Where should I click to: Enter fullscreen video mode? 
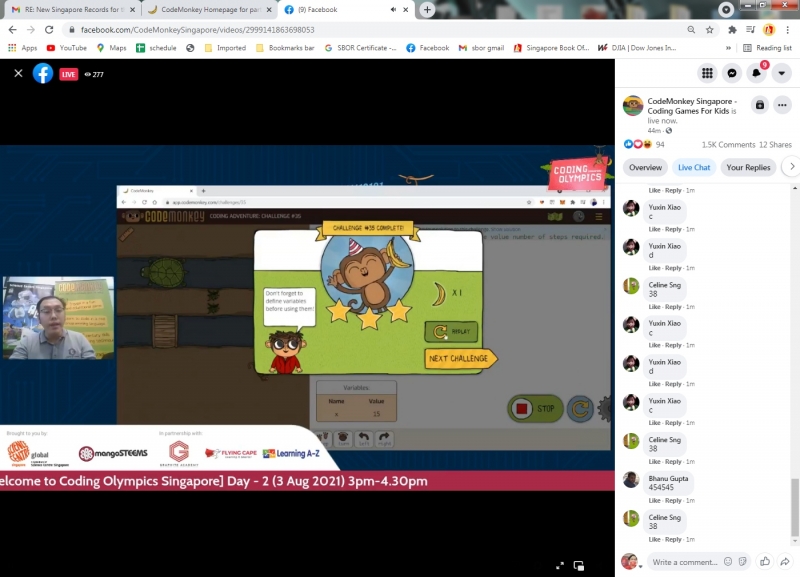coord(559,565)
